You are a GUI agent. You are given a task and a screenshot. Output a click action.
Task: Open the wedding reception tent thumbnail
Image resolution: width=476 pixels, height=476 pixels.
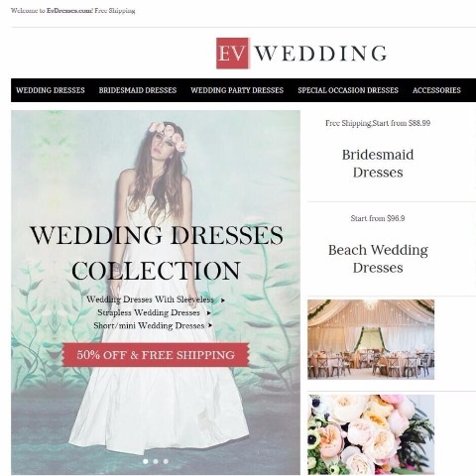tap(371, 339)
